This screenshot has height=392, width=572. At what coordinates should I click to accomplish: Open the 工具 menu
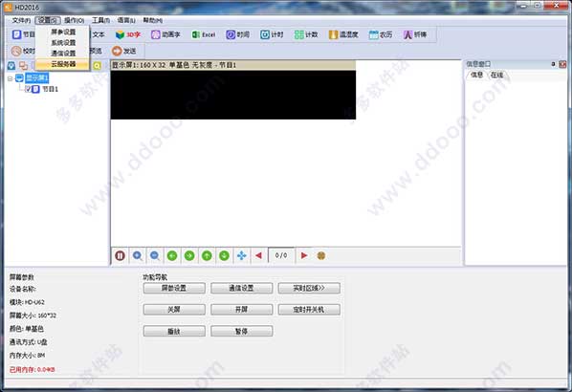(100, 20)
